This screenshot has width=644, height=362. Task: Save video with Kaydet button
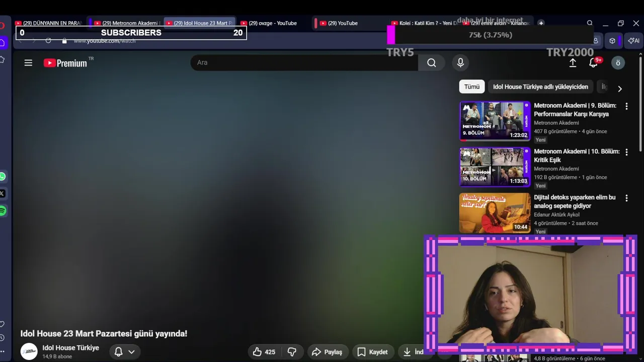373,352
